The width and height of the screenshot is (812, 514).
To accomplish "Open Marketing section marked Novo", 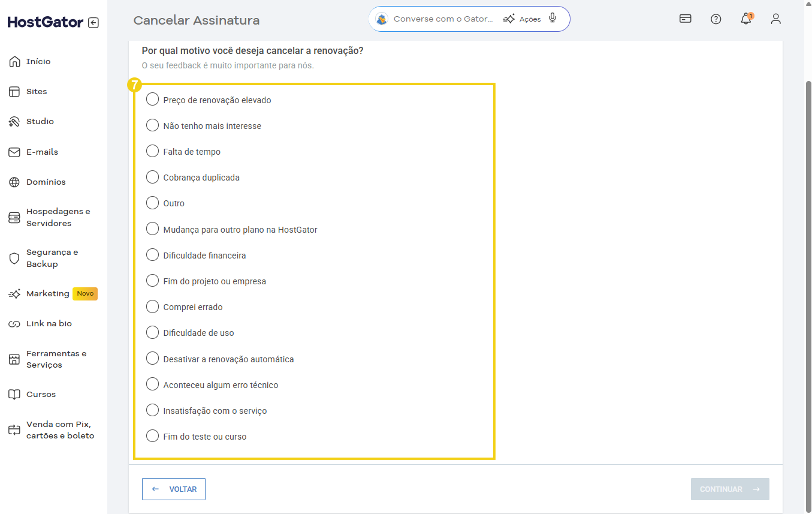I will point(47,293).
